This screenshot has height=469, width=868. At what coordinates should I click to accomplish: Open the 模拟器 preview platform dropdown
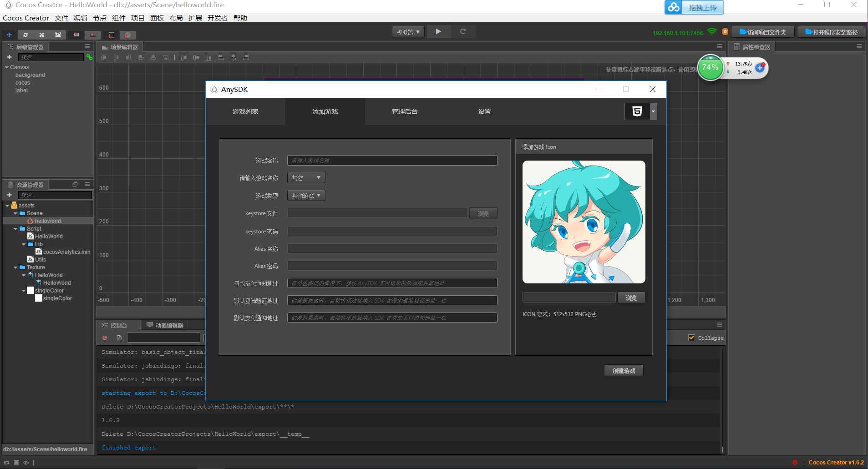408,32
